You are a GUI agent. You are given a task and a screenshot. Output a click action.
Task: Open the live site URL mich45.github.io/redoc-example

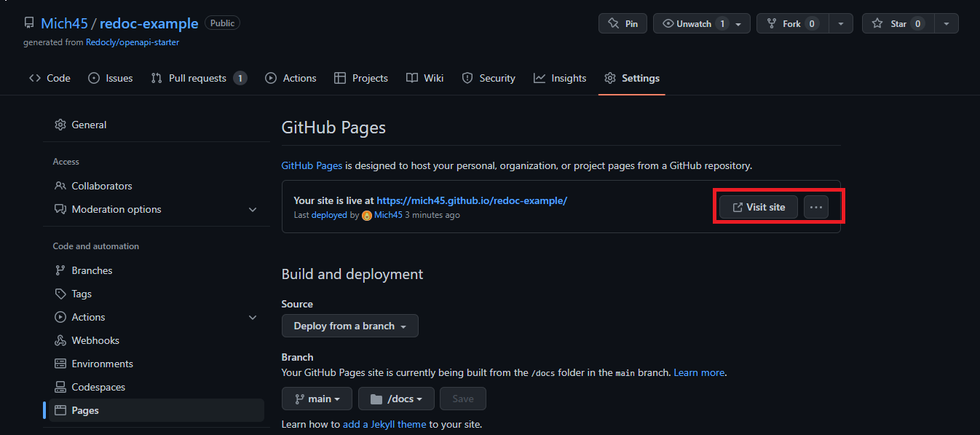472,200
